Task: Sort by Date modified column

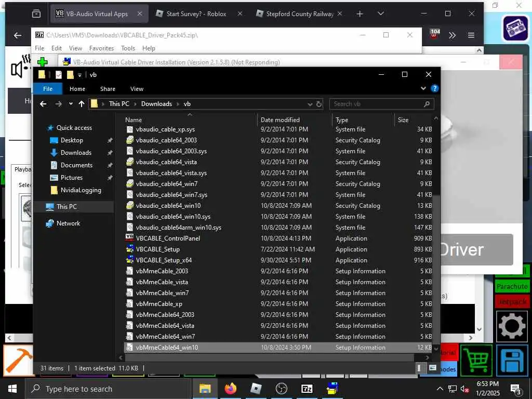Action: (x=280, y=120)
